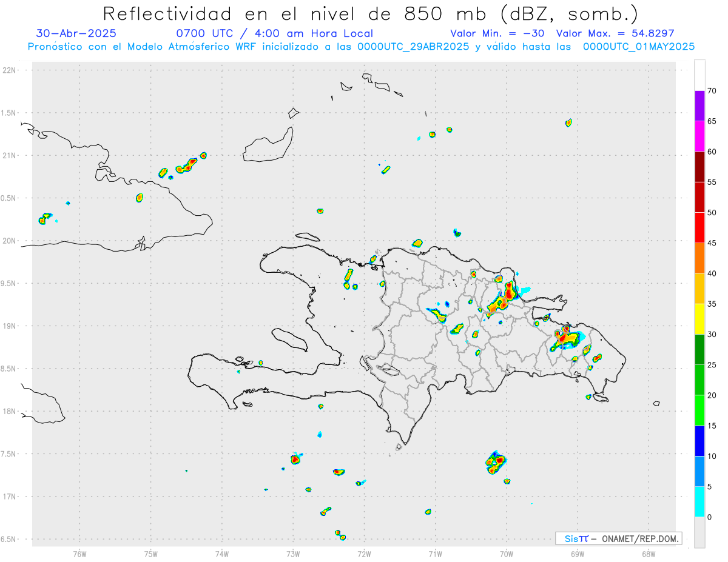This screenshot has height=562, width=728.
Task: Select the '72W' longitude label
Action: click(x=364, y=554)
